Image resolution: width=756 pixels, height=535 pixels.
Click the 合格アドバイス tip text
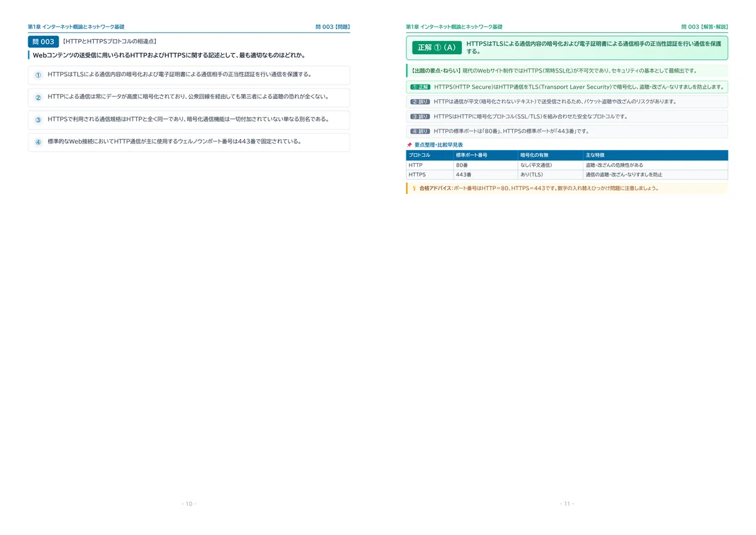click(x=539, y=188)
